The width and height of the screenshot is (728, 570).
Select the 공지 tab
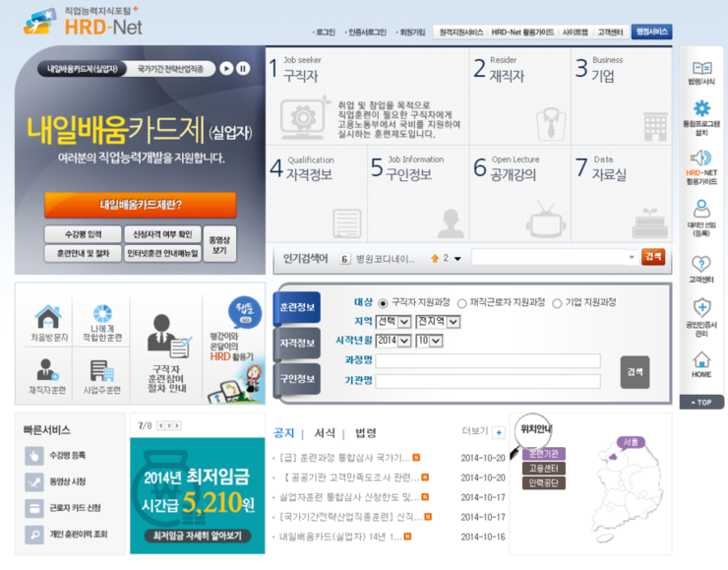coord(283,433)
